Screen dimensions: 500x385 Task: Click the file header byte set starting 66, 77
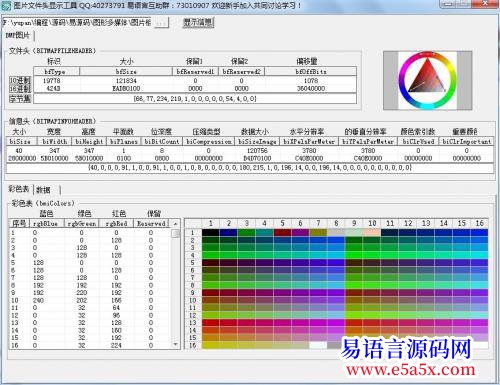[x=195, y=99]
